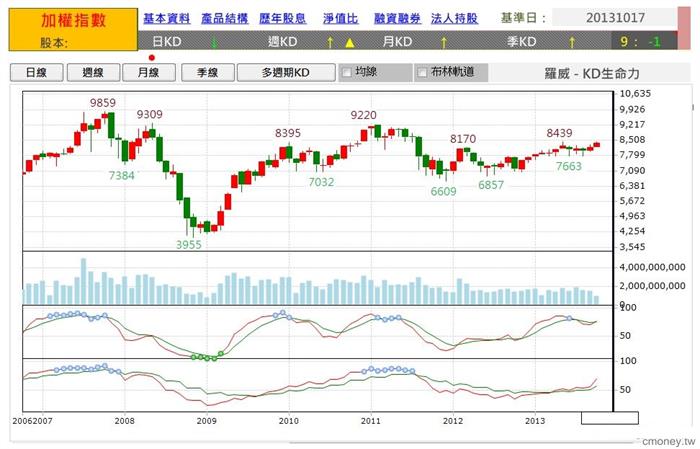
Task: Click the green down arrow beside 日KD
Action: point(214,42)
